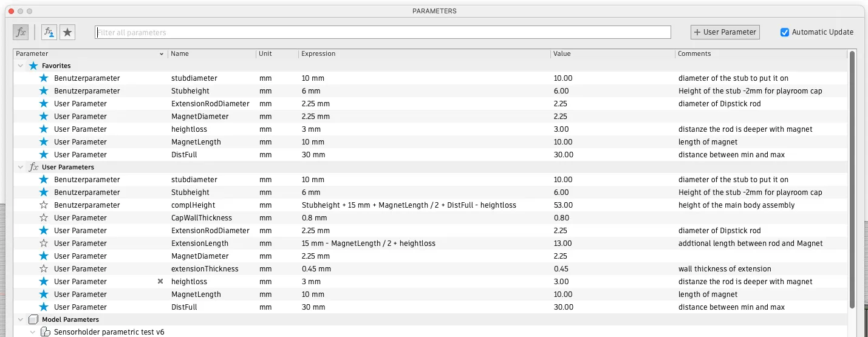The width and height of the screenshot is (868, 337).
Task: Click the empty comment cell of CapWallThickness row
Action: point(761,218)
